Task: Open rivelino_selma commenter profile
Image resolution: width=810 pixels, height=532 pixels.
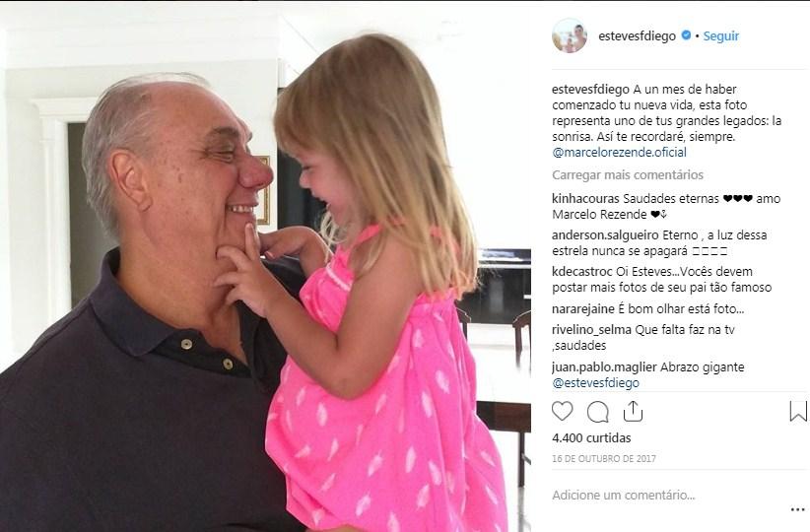Action: [591, 329]
